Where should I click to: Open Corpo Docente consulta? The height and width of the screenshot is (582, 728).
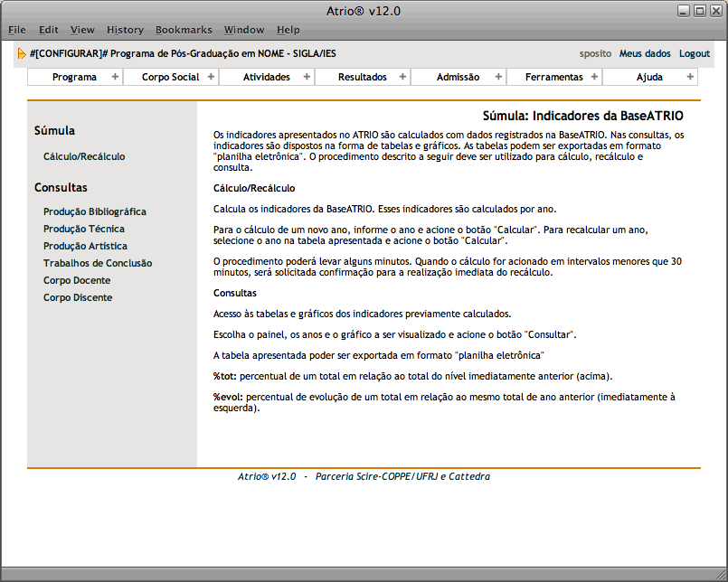[77, 280]
